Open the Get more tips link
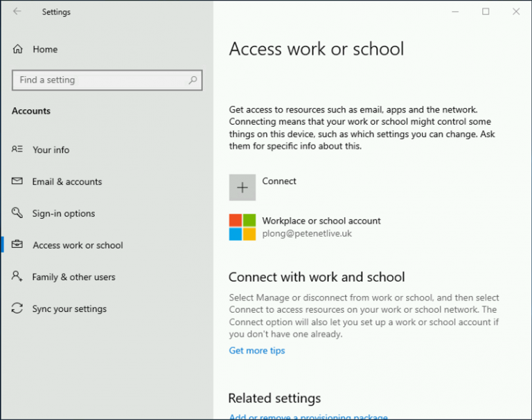The width and height of the screenshot is (532, 420). (x=257, y=350)
